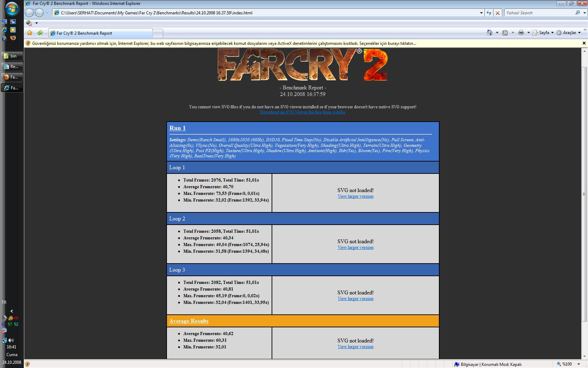View larger version for Loop 3
The height and width of the screenshot is (368, 588).
tap(355, 299)
